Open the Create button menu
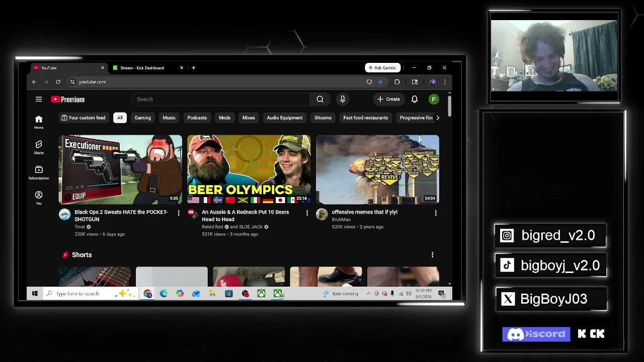The image size is (644, 362). point(388,99)
